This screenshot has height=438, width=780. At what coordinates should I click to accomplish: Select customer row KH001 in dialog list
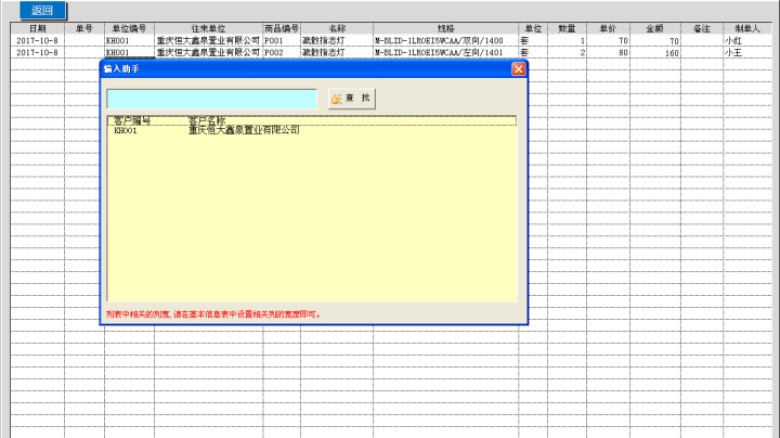[x=312, y=130]
